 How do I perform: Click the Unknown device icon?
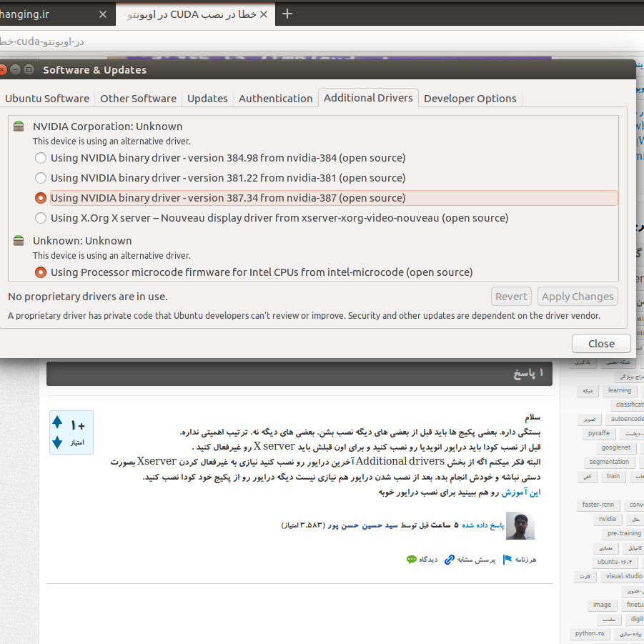[x=19, y=240]
